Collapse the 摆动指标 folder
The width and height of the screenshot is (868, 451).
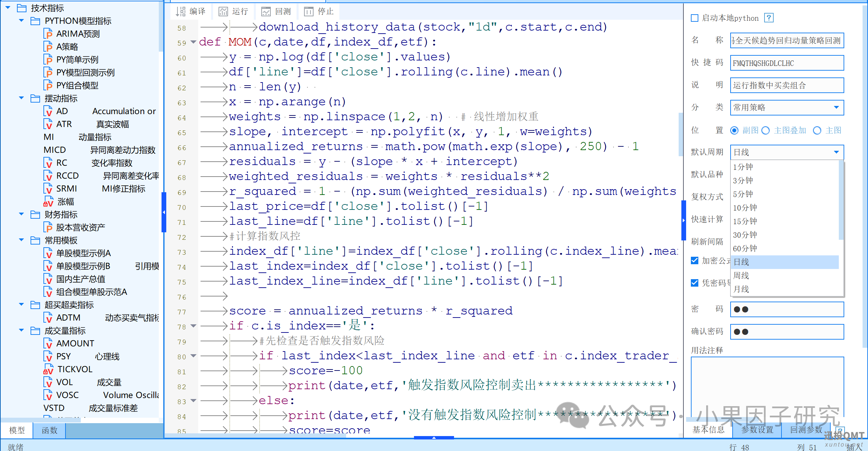(21, 98)
